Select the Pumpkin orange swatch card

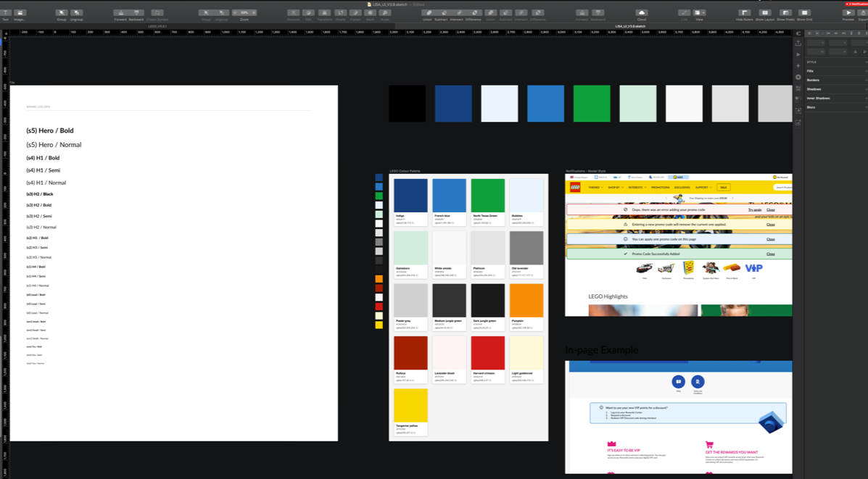click(526, 307)
